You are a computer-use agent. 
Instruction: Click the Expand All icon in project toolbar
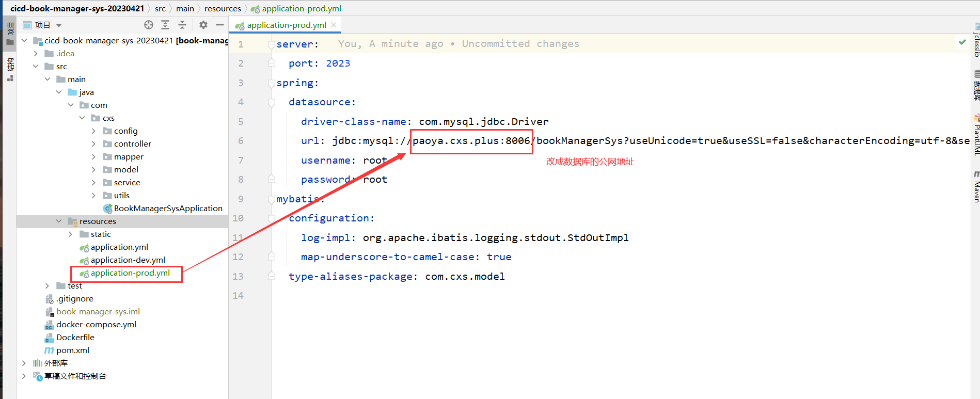(165, 25)
